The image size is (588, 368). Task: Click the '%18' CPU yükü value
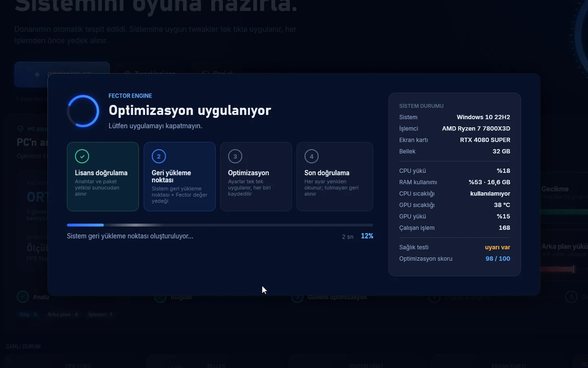coord(503,171)
